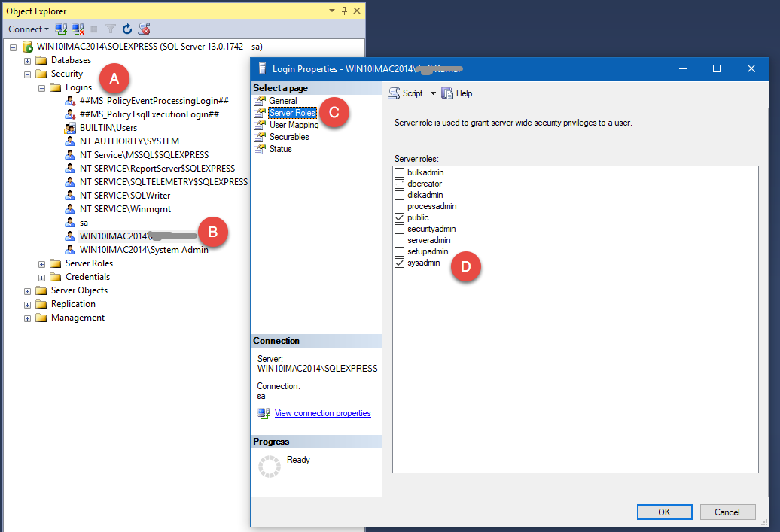Screen dimensions: 780x532
Task: Check the serveradmin server role
Action: coord(400,240)
